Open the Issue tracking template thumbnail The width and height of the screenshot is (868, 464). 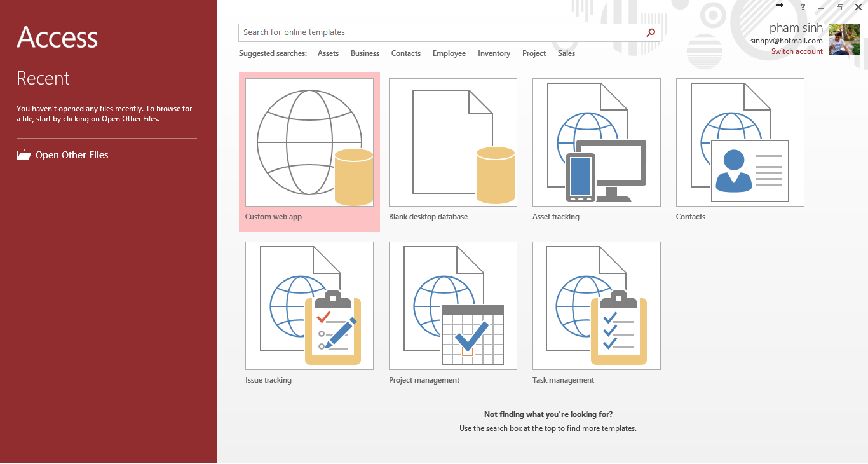click(309, 306)
